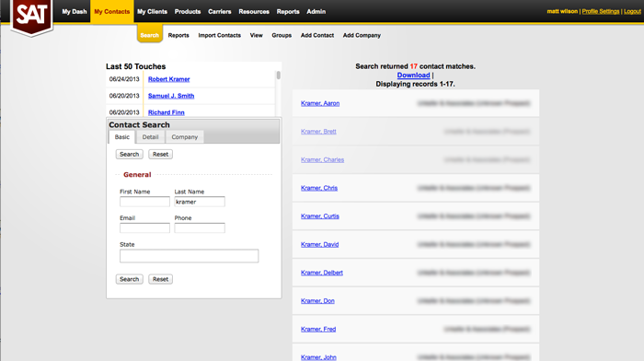Open contact Kramer, Don
The width and height of the screenshot is (644, 361).
[317, 301]
